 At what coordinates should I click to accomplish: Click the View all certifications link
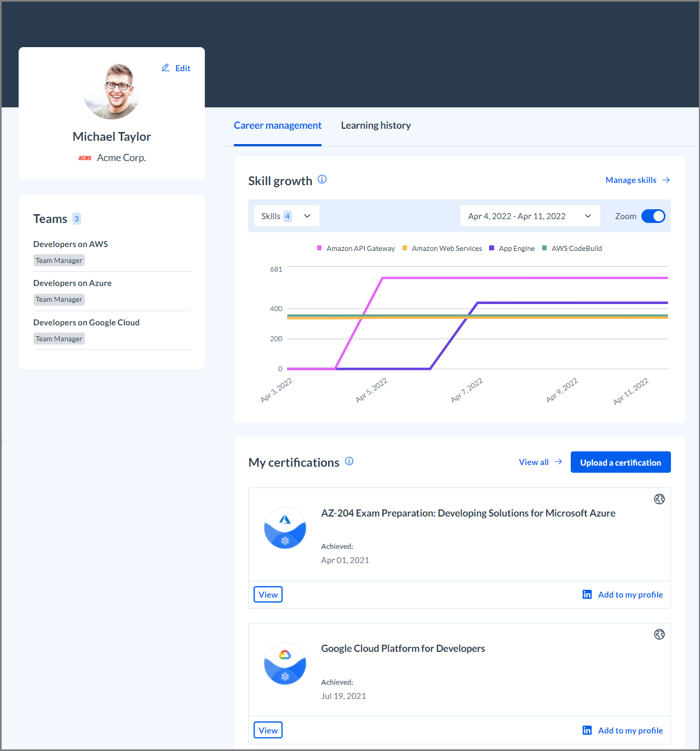[534, 462]
